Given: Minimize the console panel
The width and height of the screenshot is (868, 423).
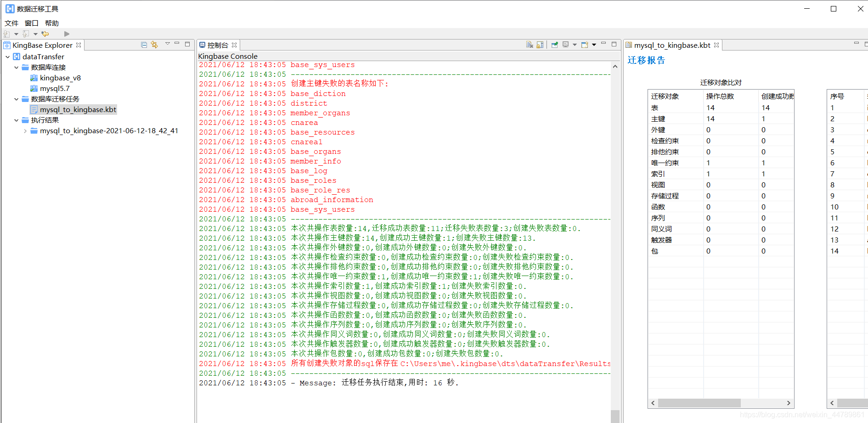Looking at the screenshot, I should click(603, 44).
